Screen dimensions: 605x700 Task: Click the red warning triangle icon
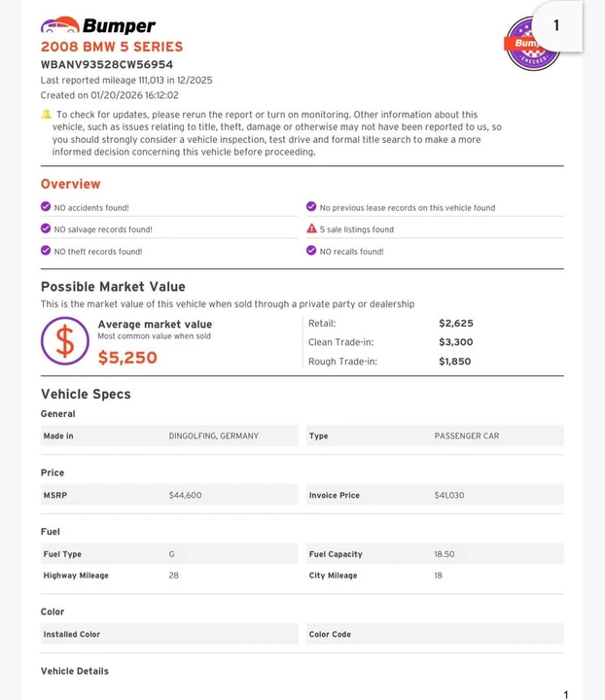coord(311,228)
